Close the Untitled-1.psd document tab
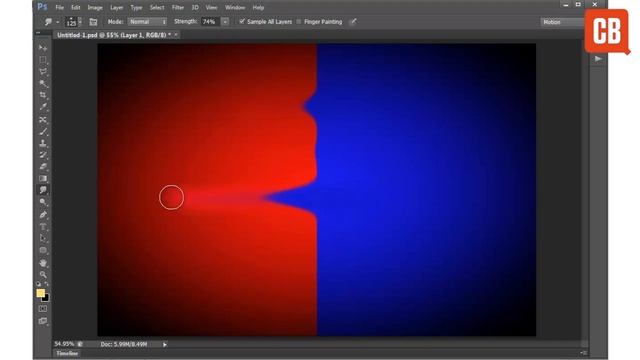Image resolution: width=640 pixels, height=360 pixels. click(176, 35)
